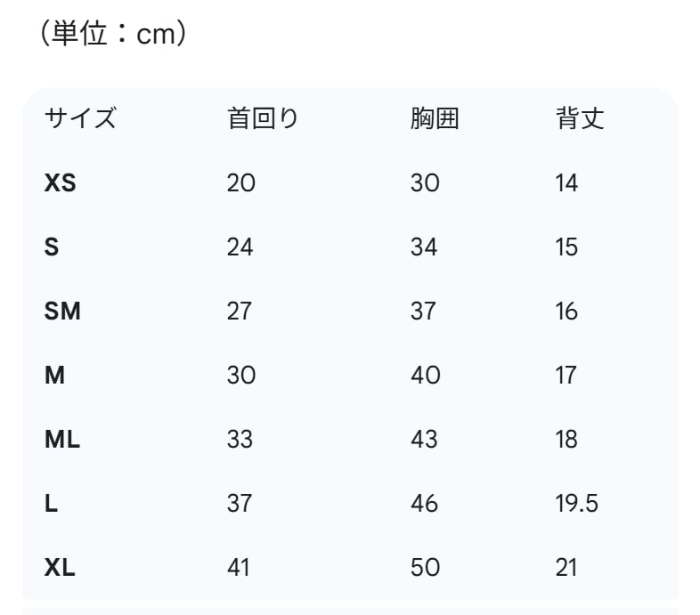The width and height of the screenshot is (700, 615).
Task: Click the SM neck value 27
Action: (x=240, y=312)
